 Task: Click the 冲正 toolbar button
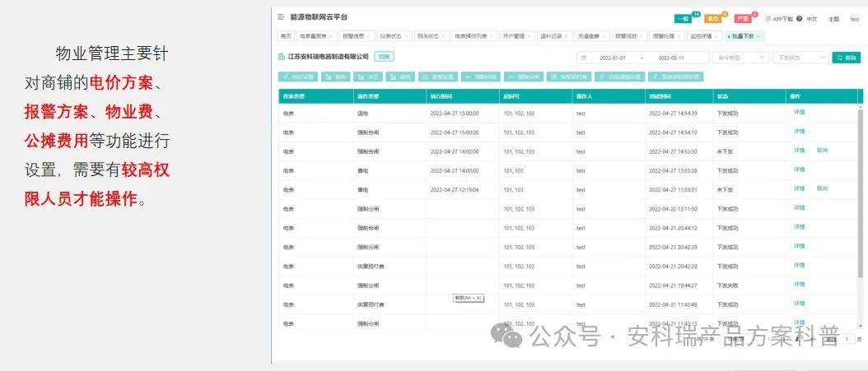368,77
